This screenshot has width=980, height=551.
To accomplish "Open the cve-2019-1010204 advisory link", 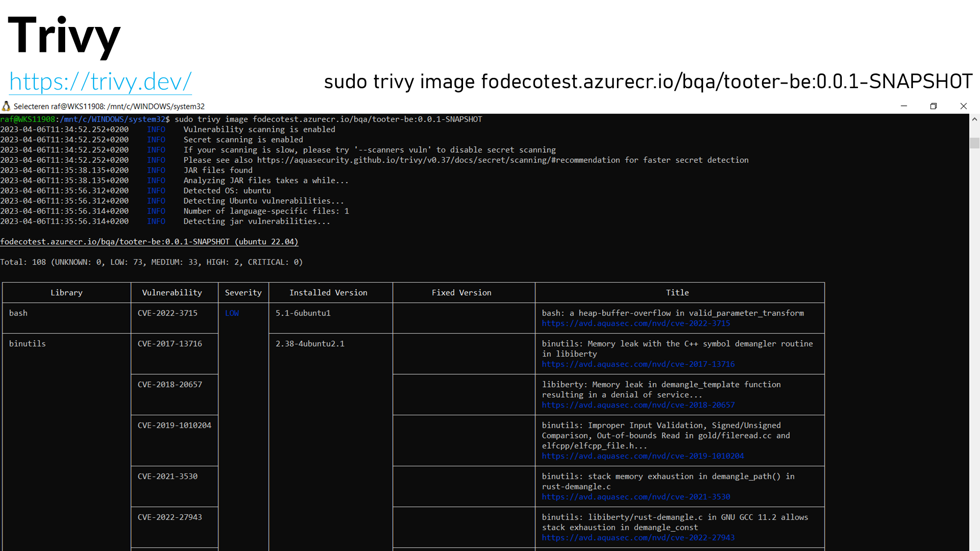I will click(642, 456).
